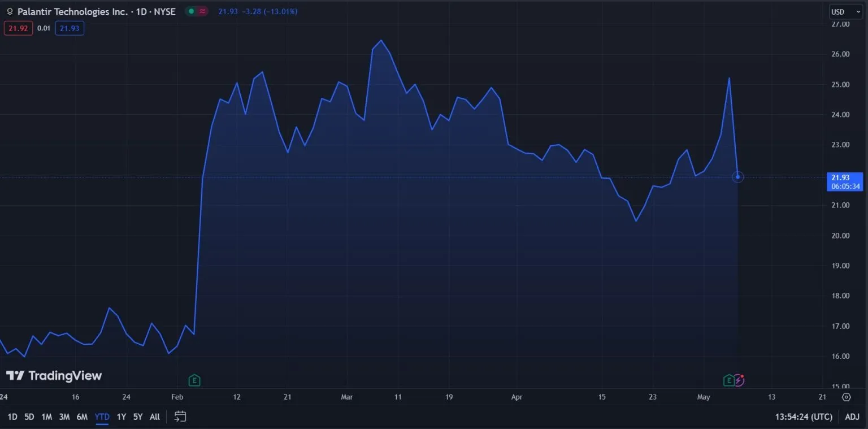This screenshot has height=429, width=868.
Task: Select the 5D time range
Action: 29,417
